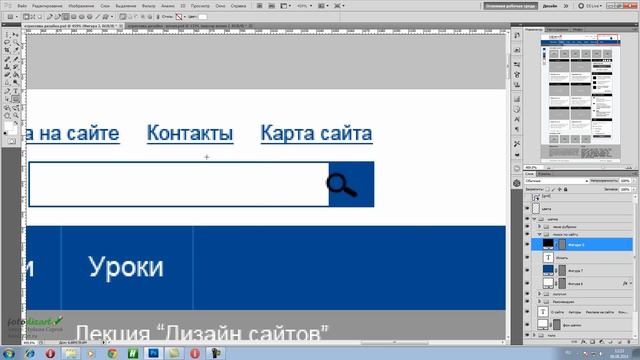Expand the тело group
Viewport: 640px width, 360px height.
click(x=534, y=335)
